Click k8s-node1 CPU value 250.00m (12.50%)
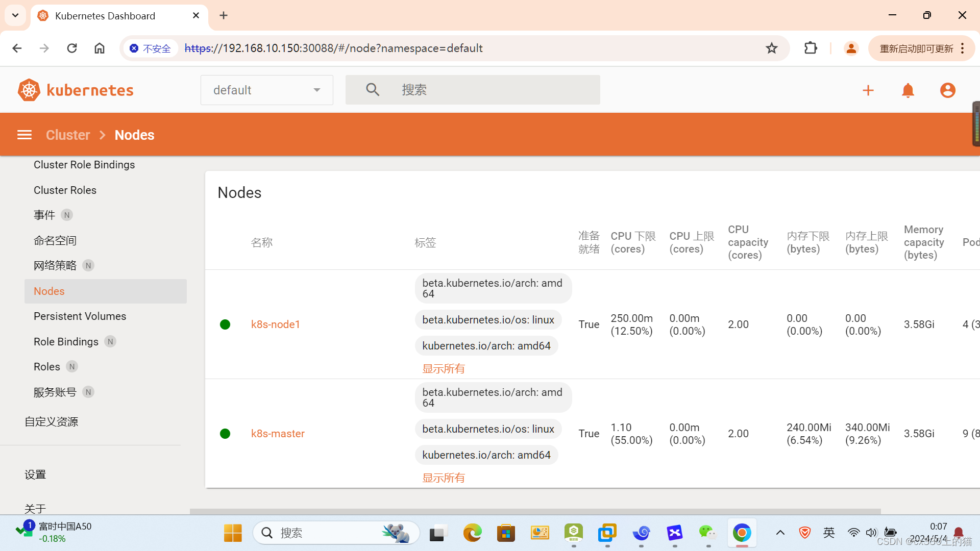 [x=632, y=324]
